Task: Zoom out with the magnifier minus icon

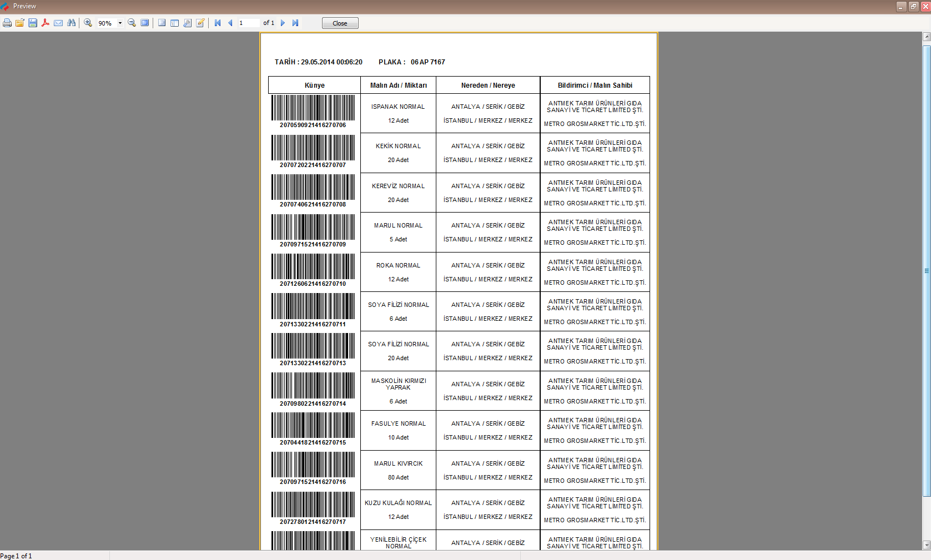Action: click(132, 23)
